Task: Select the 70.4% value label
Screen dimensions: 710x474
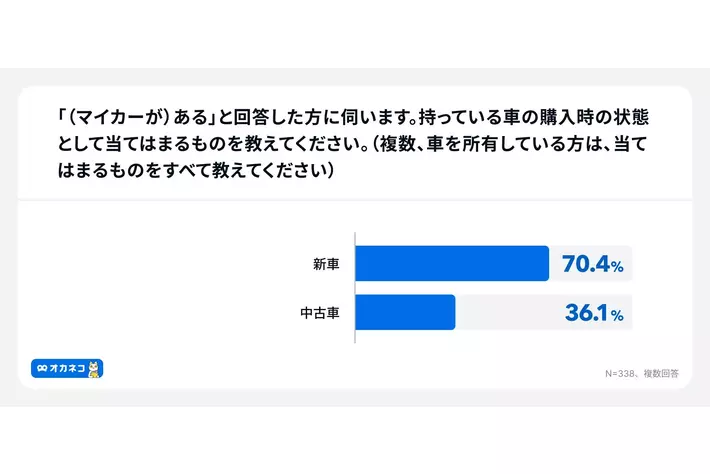Action: 593,265
